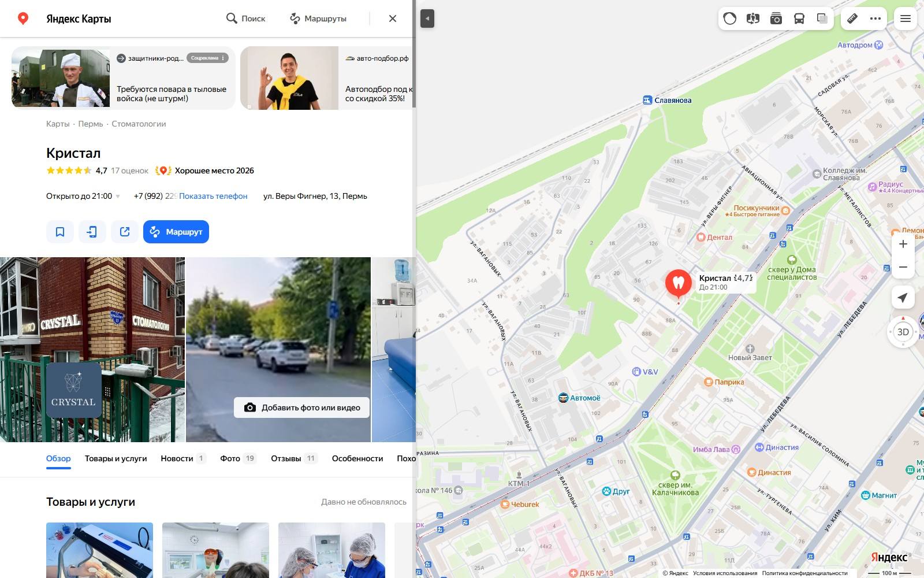Select the Дентал clinic map marker

[701, 237]
